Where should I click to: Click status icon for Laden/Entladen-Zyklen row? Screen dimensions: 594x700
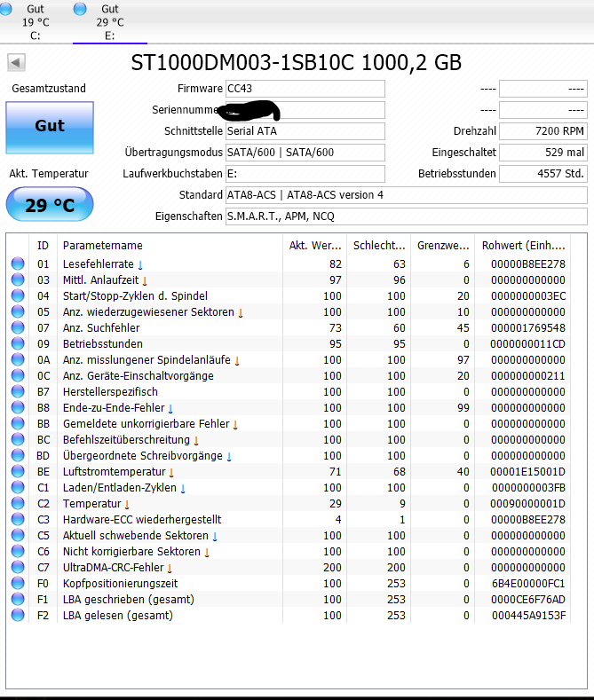point(18,487)
